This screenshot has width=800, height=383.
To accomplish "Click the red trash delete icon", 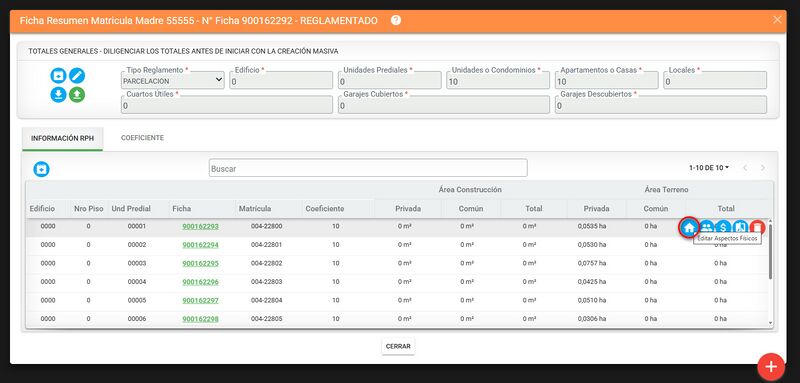I will [x=758, y=227].
